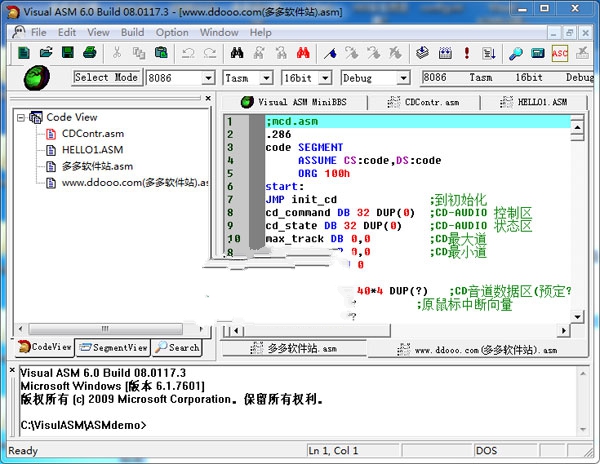600x464 pixels.
Task: Open the File menu
Action: (x=39, y=33)
